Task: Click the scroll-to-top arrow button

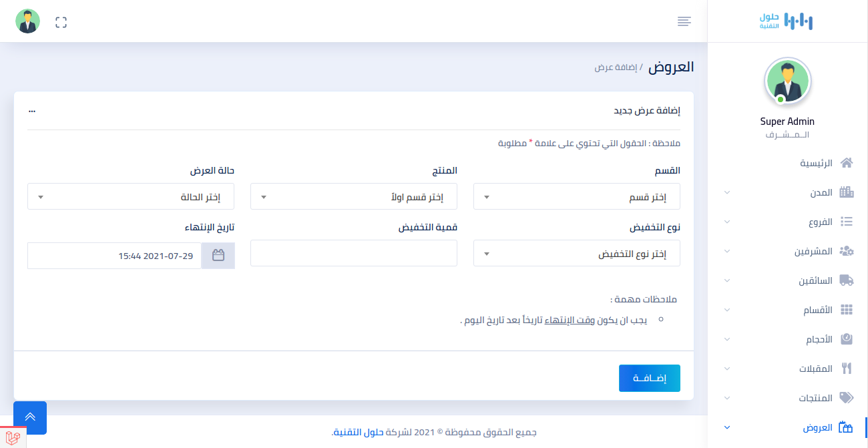Action: (30, 418)
